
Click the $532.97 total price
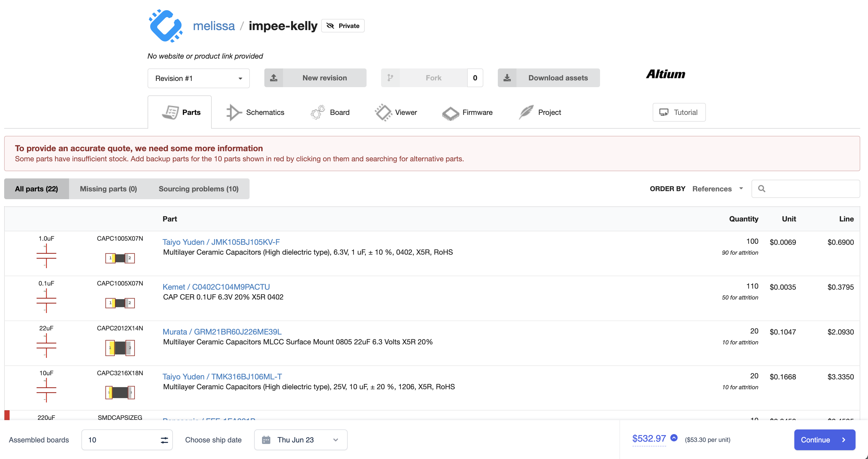tap(649, 438)
